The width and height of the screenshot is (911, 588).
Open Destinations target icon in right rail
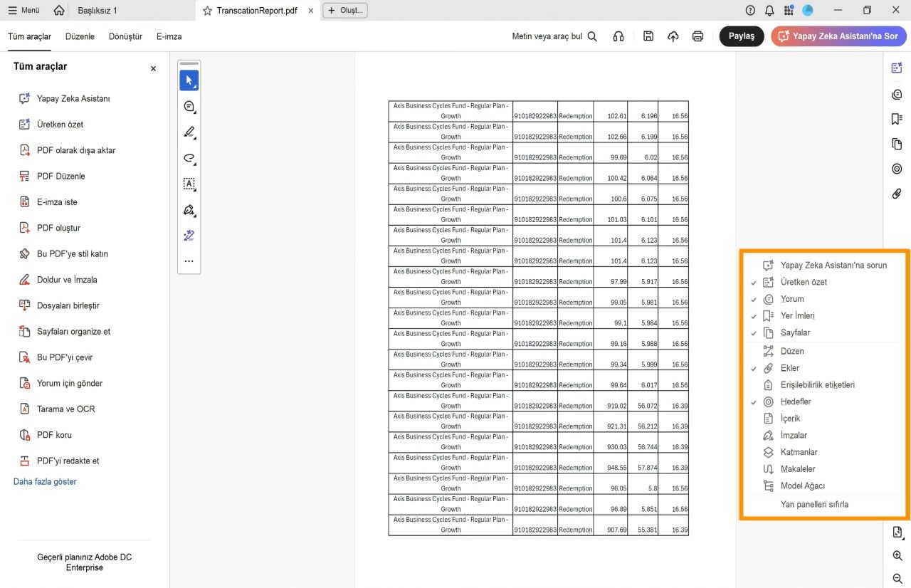[x=897, y=169]
